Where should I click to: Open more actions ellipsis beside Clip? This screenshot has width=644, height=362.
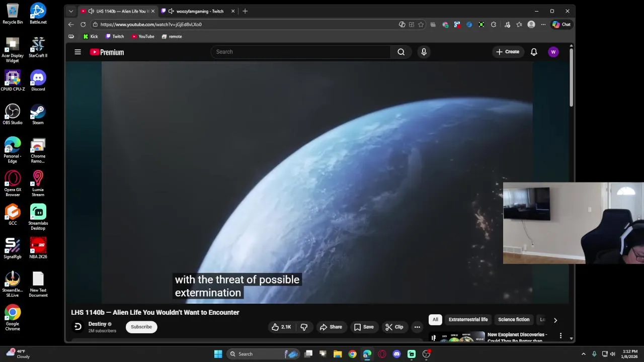[x=417, y=327]
